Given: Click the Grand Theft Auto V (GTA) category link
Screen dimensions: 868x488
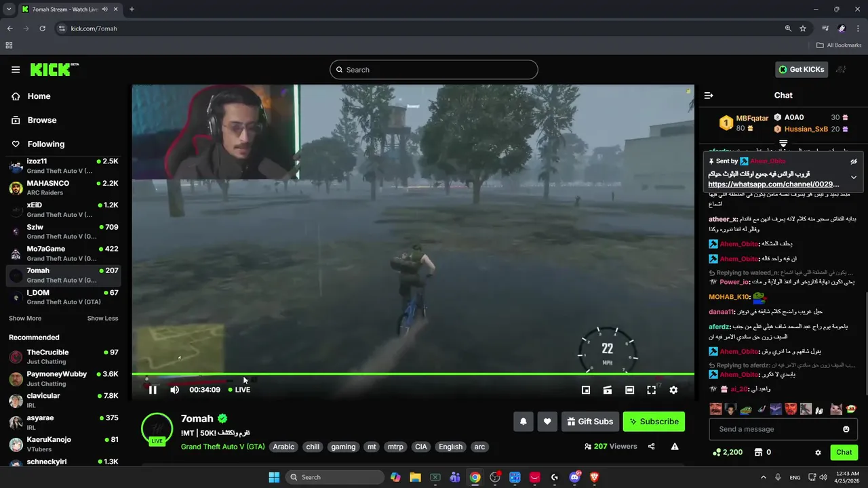Looking at the screenshot, I should (x=222, y=447).
